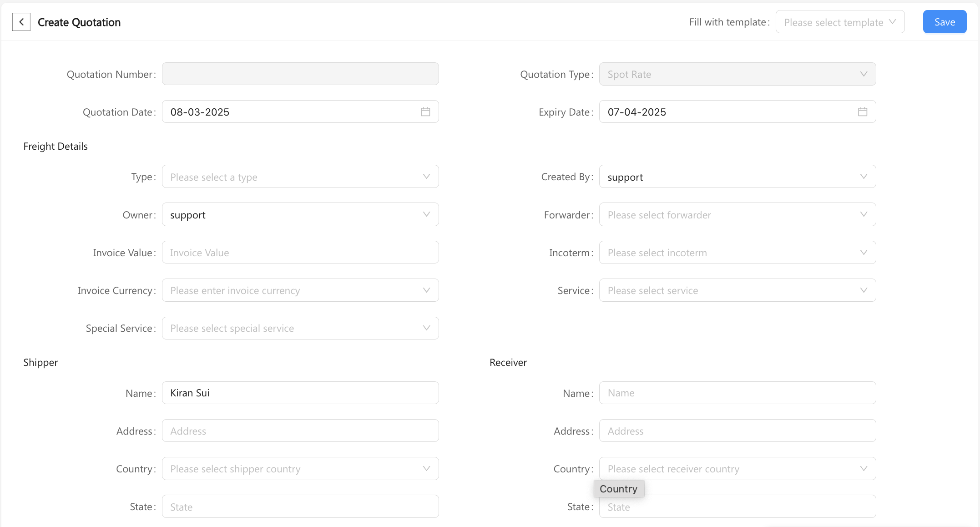Open calendar icon in Expiry Date field
980x527 pixels.
[863, 112]
